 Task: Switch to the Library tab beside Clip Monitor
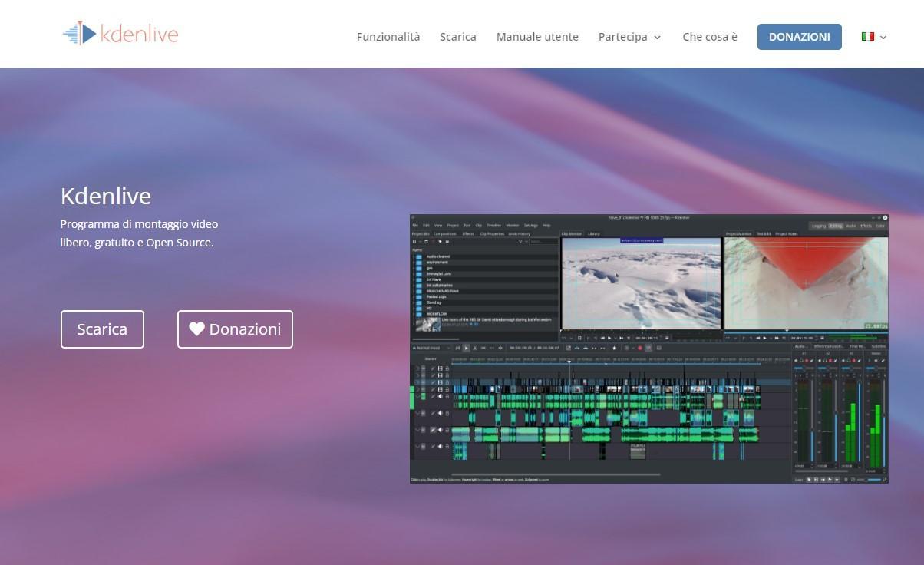pos(594,233)
